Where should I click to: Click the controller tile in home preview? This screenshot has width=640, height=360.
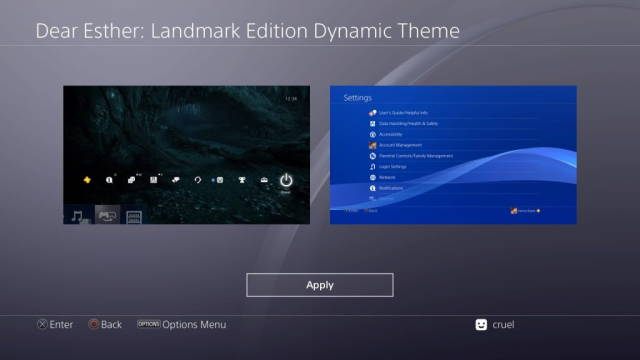coord(107,215)
